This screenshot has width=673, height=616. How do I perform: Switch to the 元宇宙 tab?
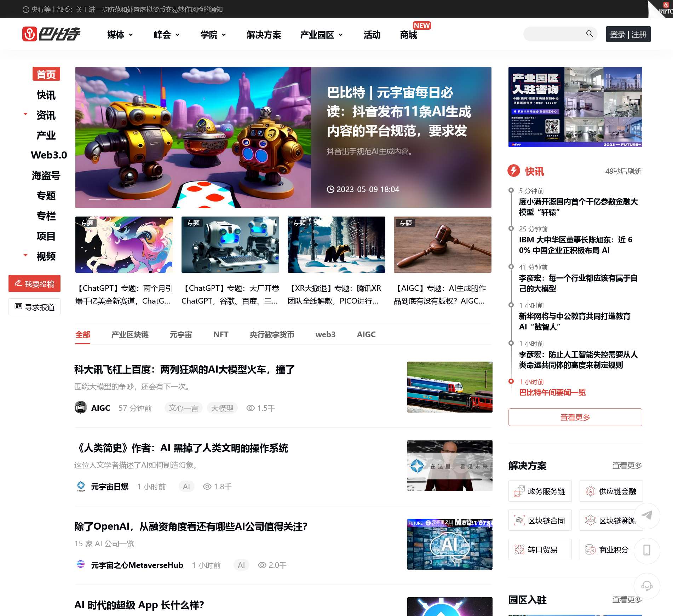tap(181, 334)
